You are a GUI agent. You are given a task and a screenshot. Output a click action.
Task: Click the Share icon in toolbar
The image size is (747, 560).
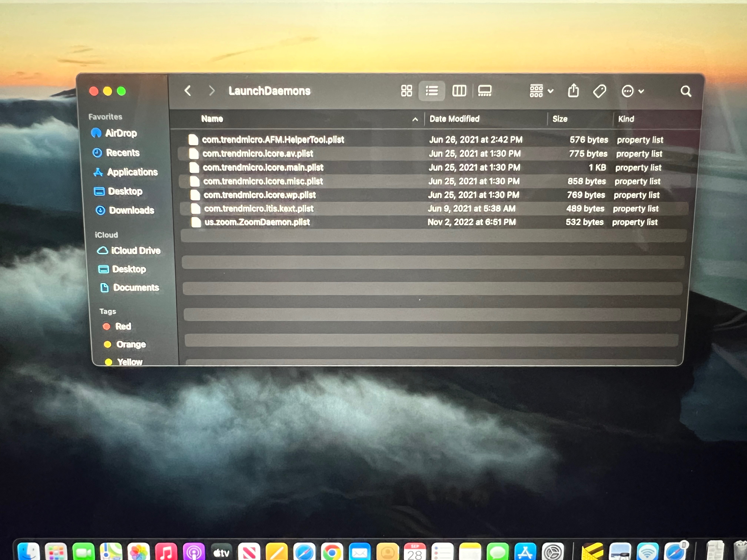click(x=573, y=91)
